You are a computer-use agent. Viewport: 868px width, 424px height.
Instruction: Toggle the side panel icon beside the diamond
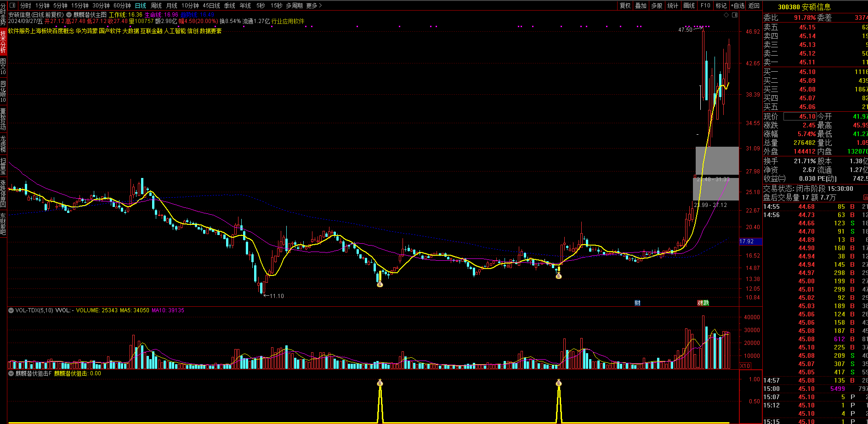pos(734,15)
